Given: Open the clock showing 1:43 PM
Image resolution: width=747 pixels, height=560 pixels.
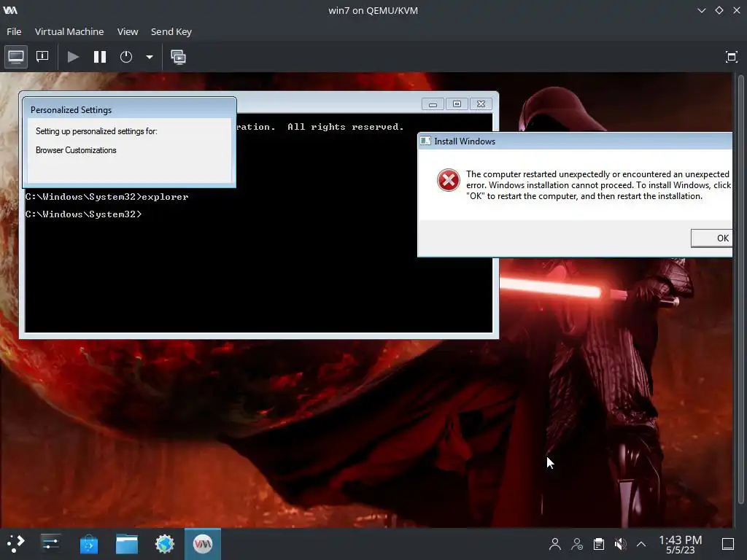Looking at the screenshot, I should point(681,544).
